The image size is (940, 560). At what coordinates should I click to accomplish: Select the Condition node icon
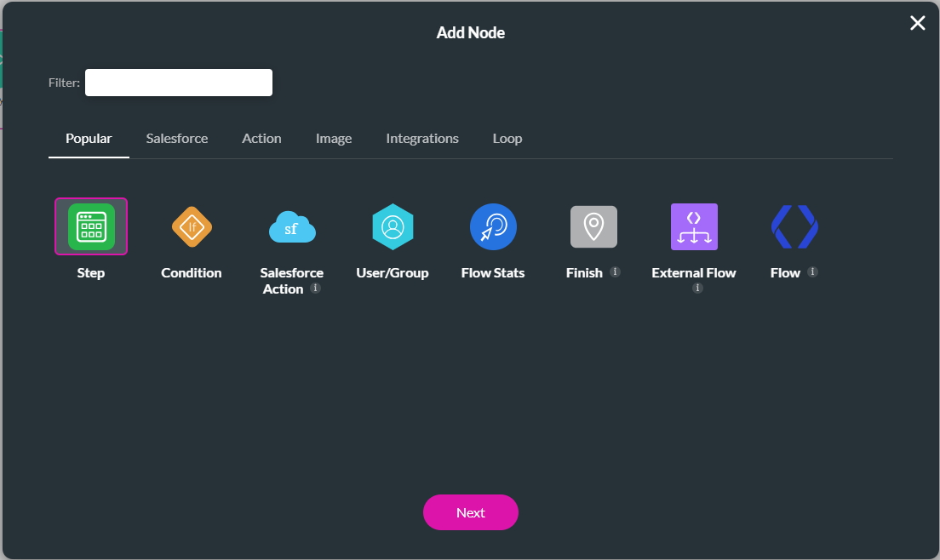point(191,226)
